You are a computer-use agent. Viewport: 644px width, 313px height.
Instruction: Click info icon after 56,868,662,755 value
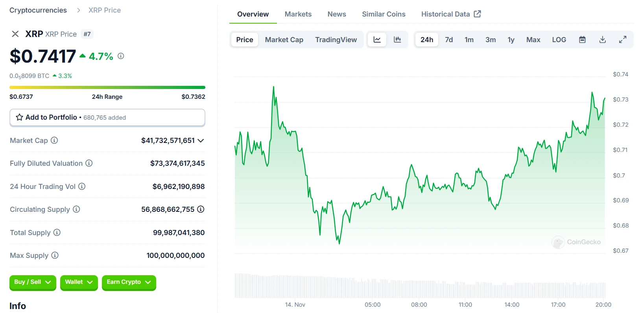201,209
